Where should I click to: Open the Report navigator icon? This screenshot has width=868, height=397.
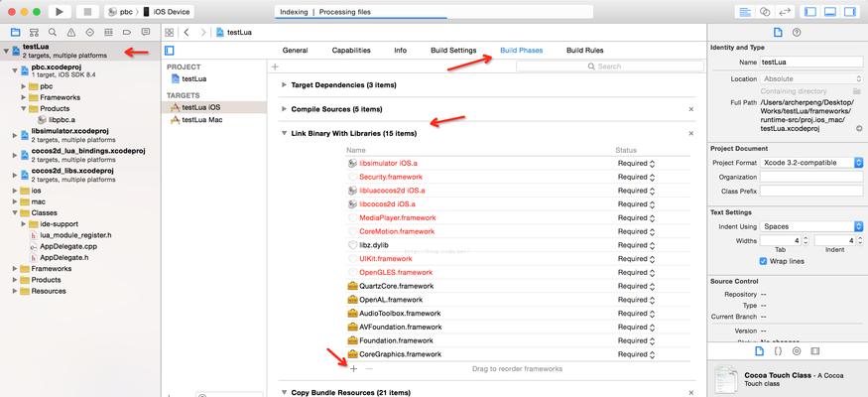click(x=146, y=32)
